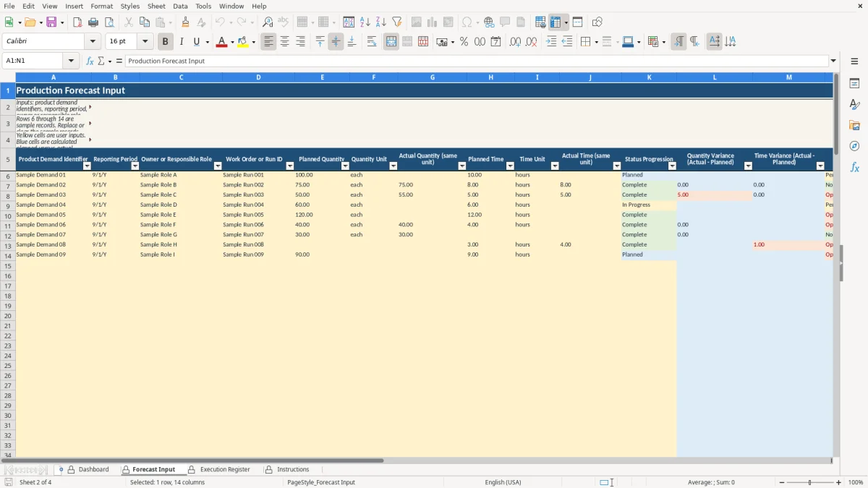The width and height of the screenshot is (868, 488).
Task: Open the Navigator deck in the sidebar
Action: pos(854,146)
